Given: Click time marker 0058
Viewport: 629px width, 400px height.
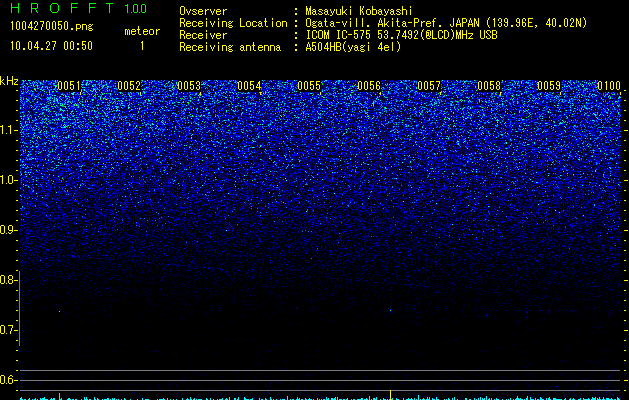Looking at the screenshot, I should click(489, 86).
